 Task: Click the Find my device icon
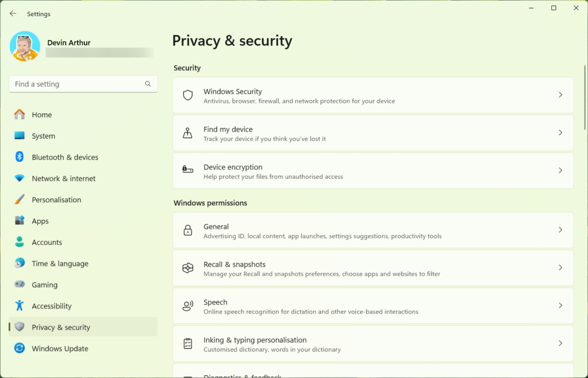pyautogui.click(x=188, y=133)
